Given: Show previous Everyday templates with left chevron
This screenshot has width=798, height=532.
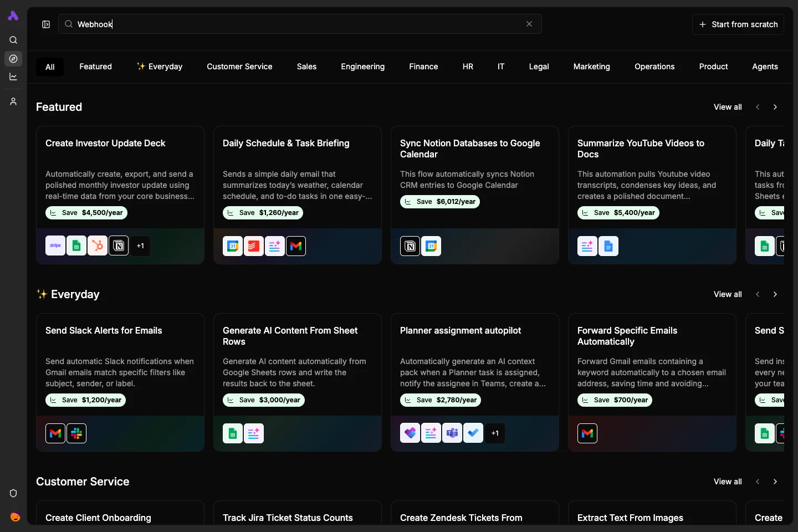Looking at the screenshot, I should point(758,294).
